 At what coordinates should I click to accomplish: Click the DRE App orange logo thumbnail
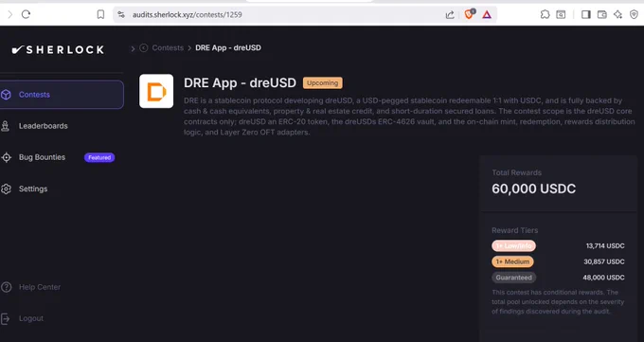click(156, 91)
